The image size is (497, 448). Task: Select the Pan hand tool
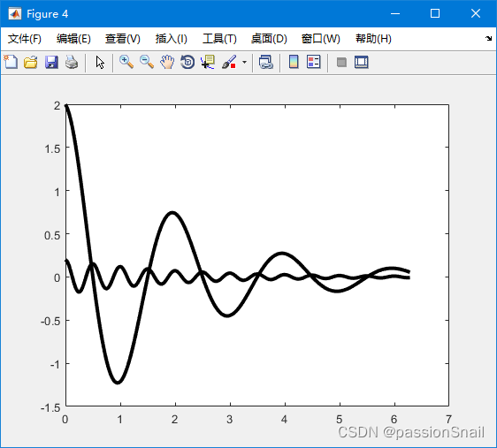[x=167, y=62]
